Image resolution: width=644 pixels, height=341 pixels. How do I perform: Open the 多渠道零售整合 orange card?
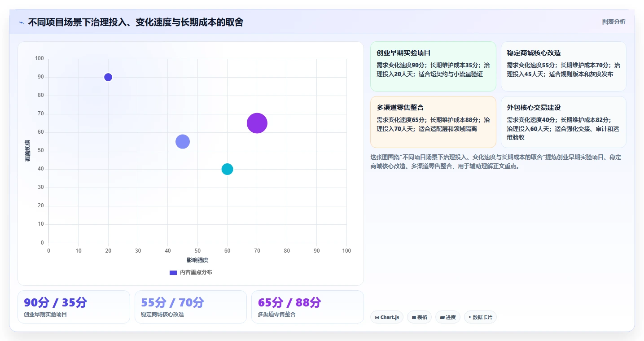(433, 122)
